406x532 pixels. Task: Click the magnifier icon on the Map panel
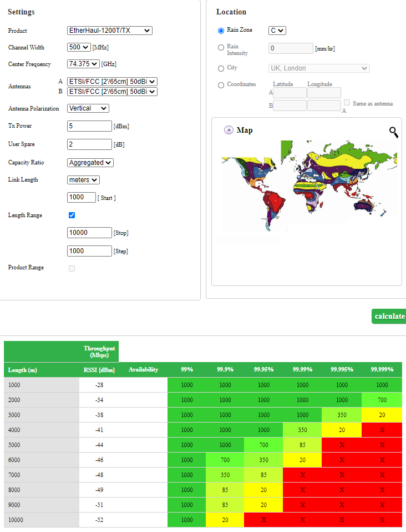click(393, 132)
